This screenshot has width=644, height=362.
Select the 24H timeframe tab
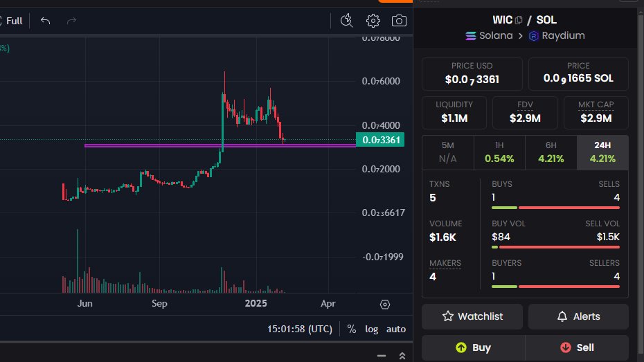(x=602, y=152)
